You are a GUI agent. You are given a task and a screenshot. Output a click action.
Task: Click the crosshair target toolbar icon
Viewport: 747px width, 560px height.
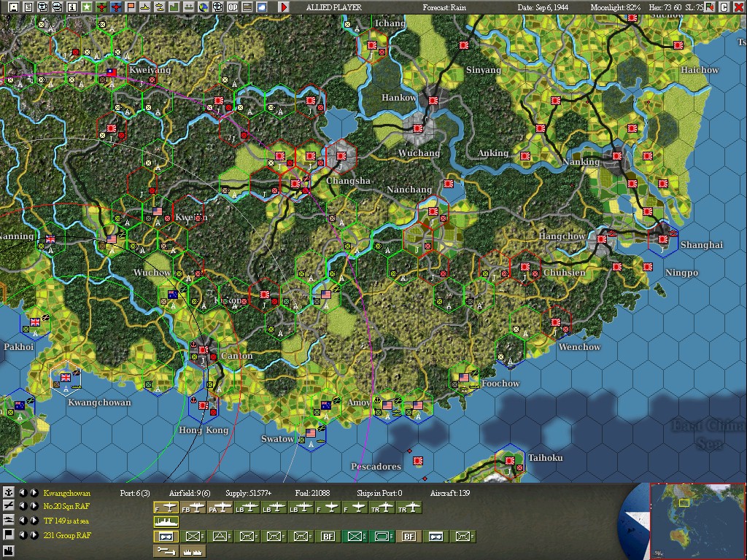pyautogui.click(x=217, y=7)
